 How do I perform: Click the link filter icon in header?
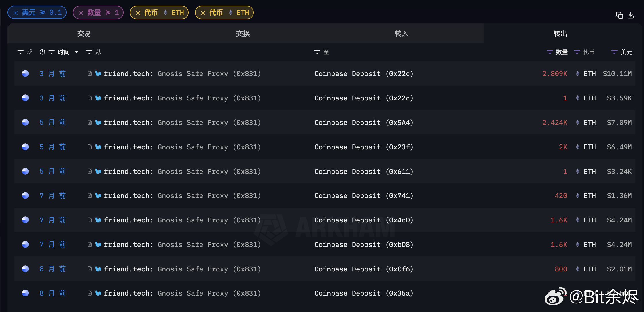tap(29, 52)
